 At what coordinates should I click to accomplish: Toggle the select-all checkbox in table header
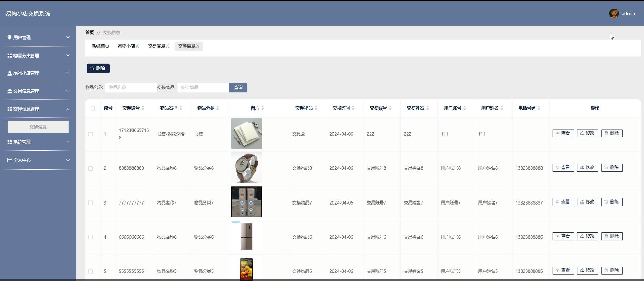click(93, 108)
